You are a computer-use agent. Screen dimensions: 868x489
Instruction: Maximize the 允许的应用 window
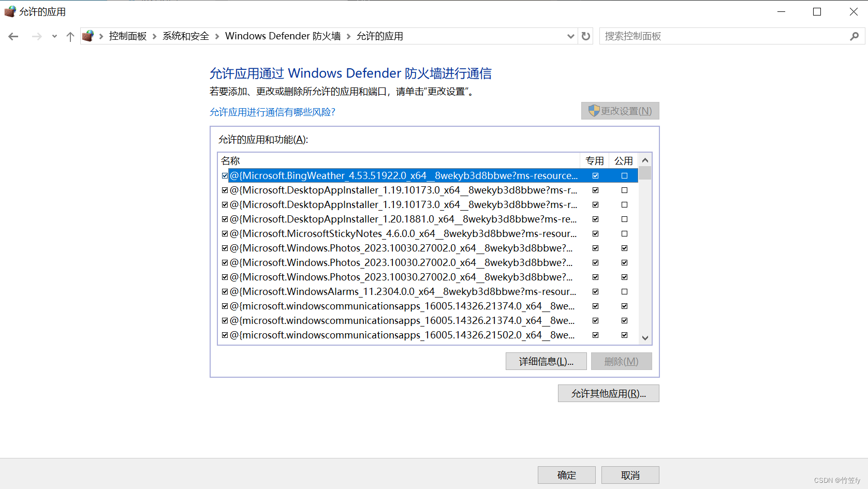point(817,11)
